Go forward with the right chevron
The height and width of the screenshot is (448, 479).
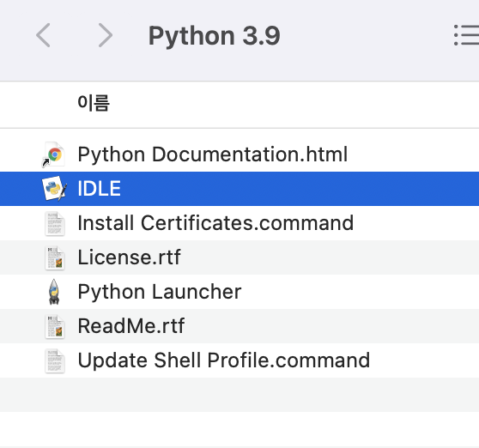coord(106,35)
